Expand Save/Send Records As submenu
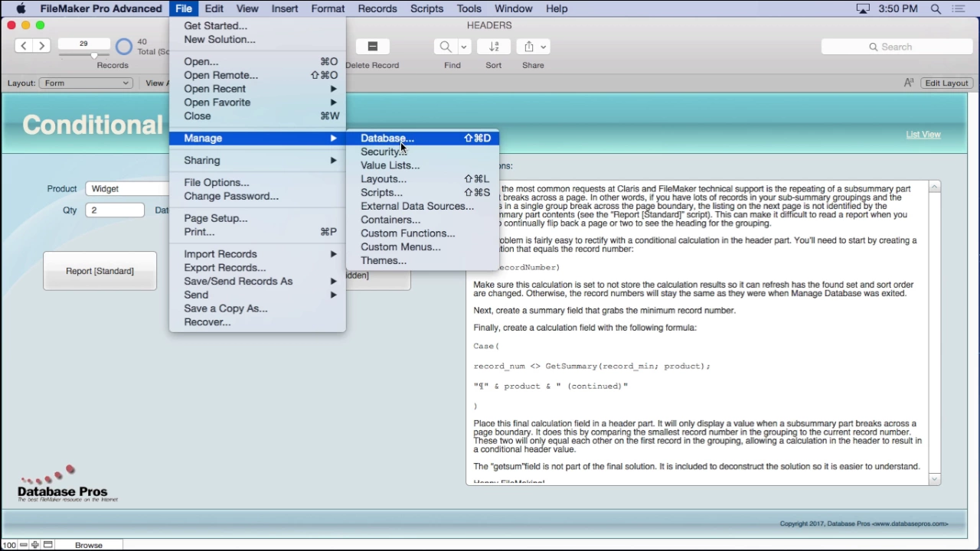 pos(258,282)
